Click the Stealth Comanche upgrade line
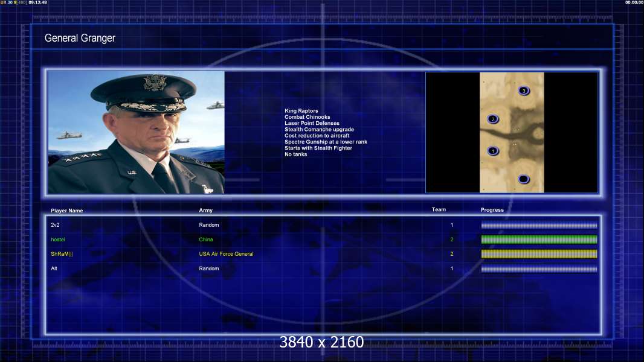 (319, 129)
